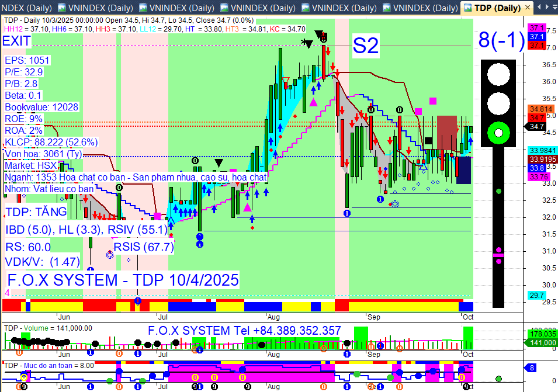This screenshot has height=392, width=558.
Task: Click the red outlined inverted triangle in August
Action: tap(286, 79)
